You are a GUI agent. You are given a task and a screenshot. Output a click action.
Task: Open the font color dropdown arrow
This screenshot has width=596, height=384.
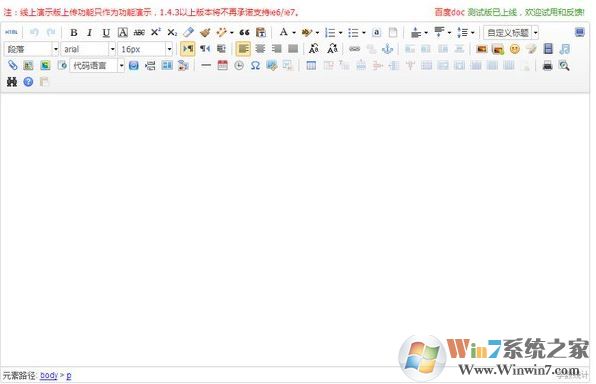[x=294, y=33]
